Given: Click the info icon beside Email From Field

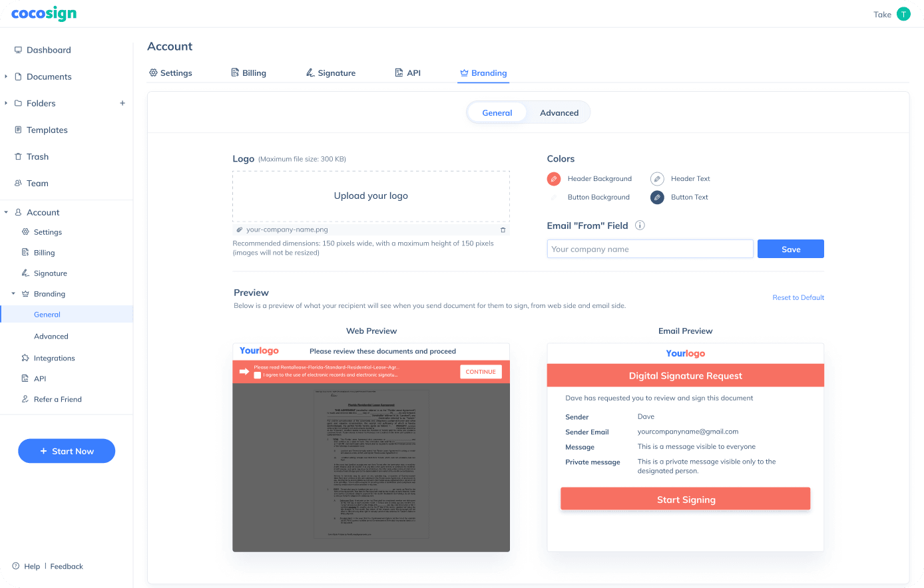Looking at the screenshot, I should pyautogui.click(x=640, y=225).
